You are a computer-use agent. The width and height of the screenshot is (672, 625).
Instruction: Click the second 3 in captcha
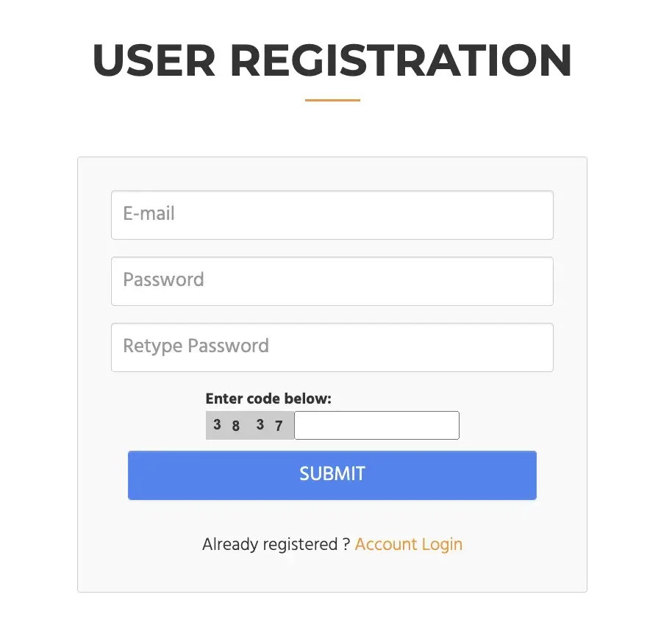coord(260,424)
